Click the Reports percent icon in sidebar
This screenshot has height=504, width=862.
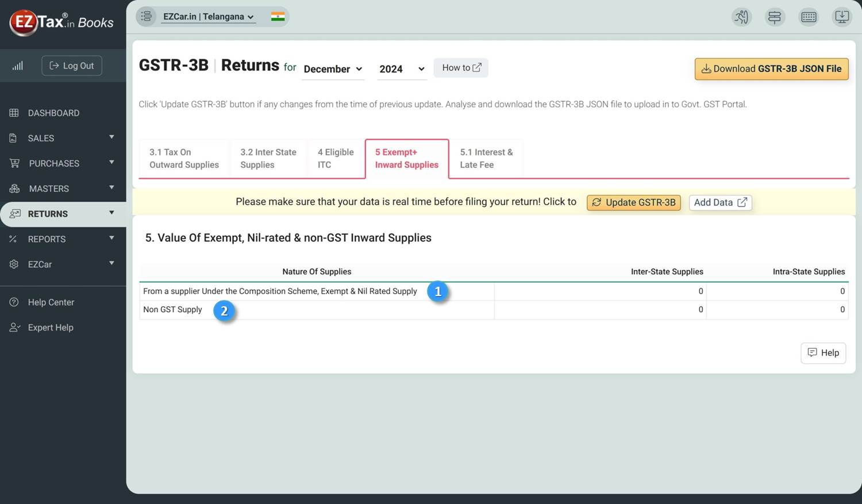[13, 238]
